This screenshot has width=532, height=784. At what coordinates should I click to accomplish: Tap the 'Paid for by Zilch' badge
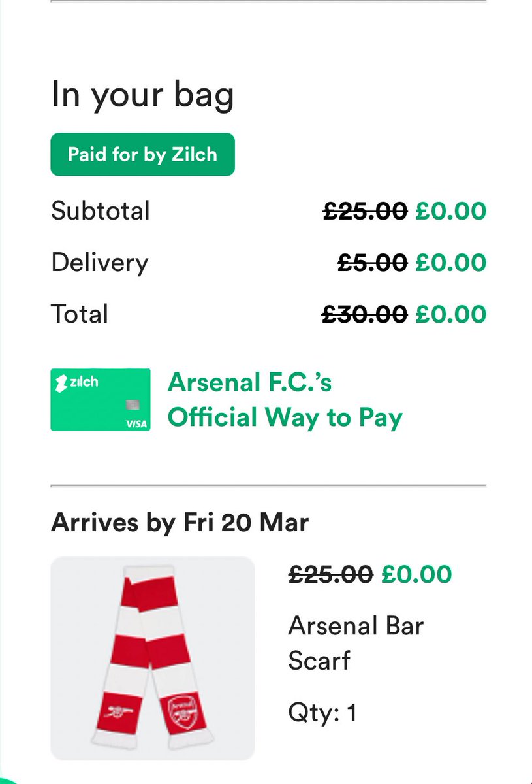click(142, 155)
